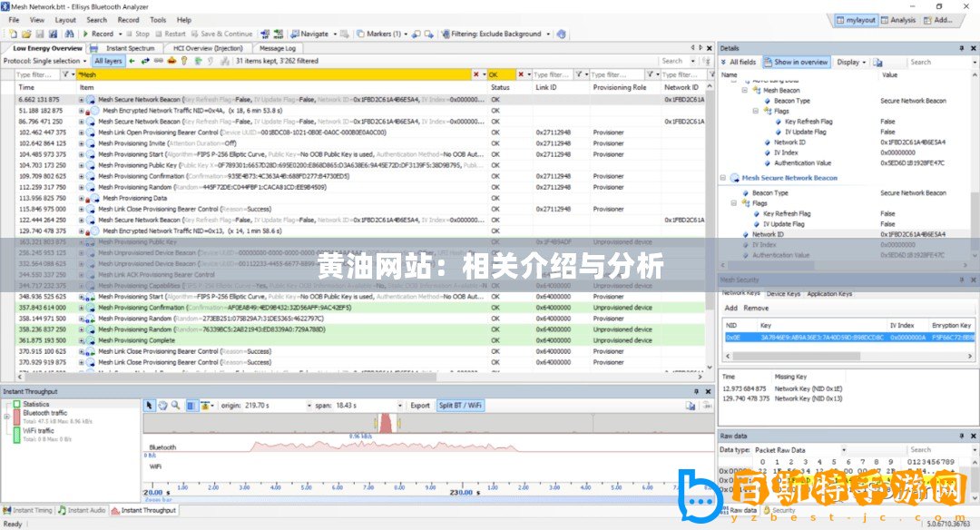Click the Save As disk icon
The width and height of the screenshot is (980, 530).
(52, 34)
